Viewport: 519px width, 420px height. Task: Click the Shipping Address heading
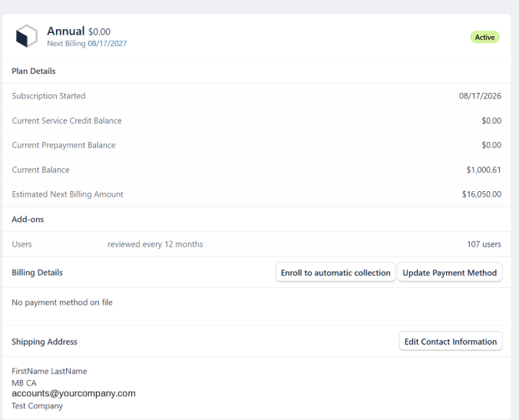pos(45,342)
